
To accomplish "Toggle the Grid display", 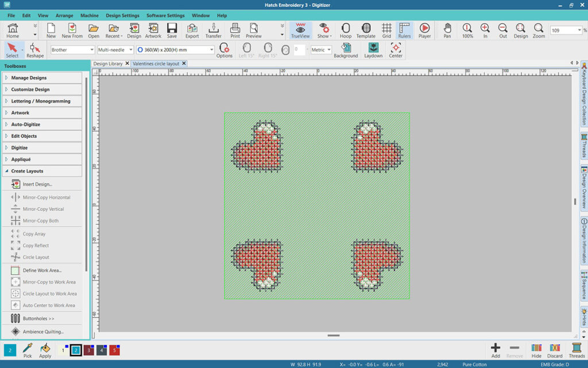I will (386, 30).
